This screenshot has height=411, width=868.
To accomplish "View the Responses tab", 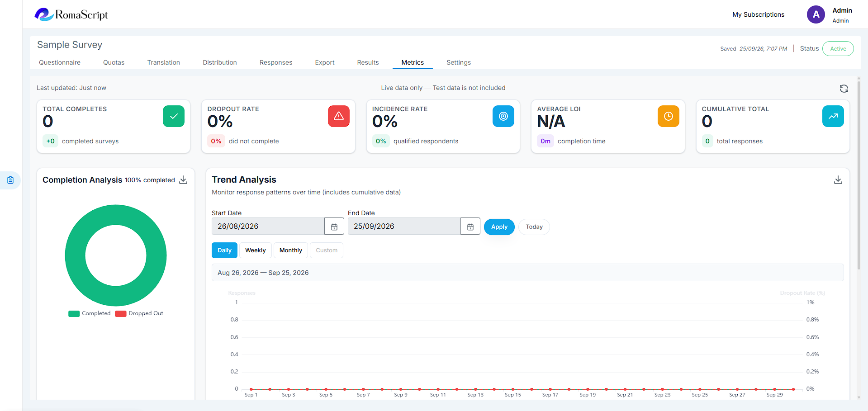I will [276, 62].
